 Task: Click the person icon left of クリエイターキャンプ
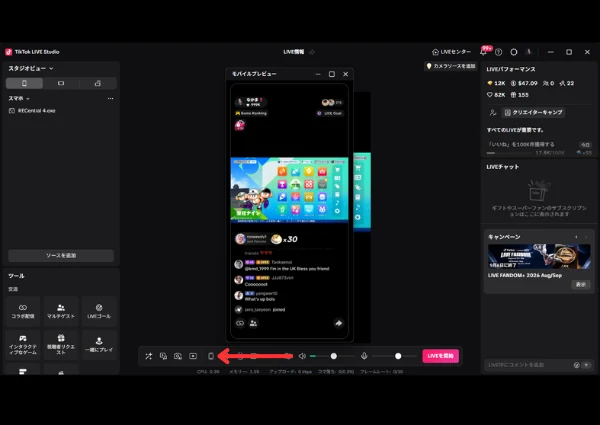tap(493, 112)
